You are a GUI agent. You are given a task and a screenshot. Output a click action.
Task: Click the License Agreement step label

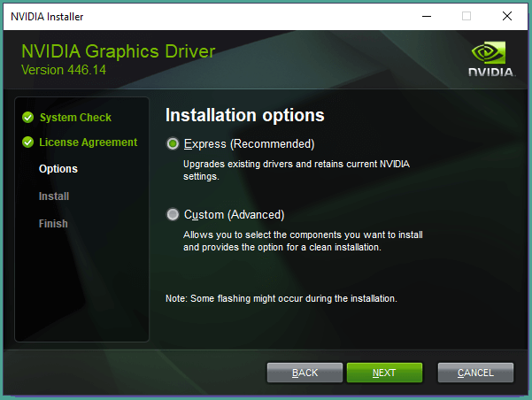88,142
